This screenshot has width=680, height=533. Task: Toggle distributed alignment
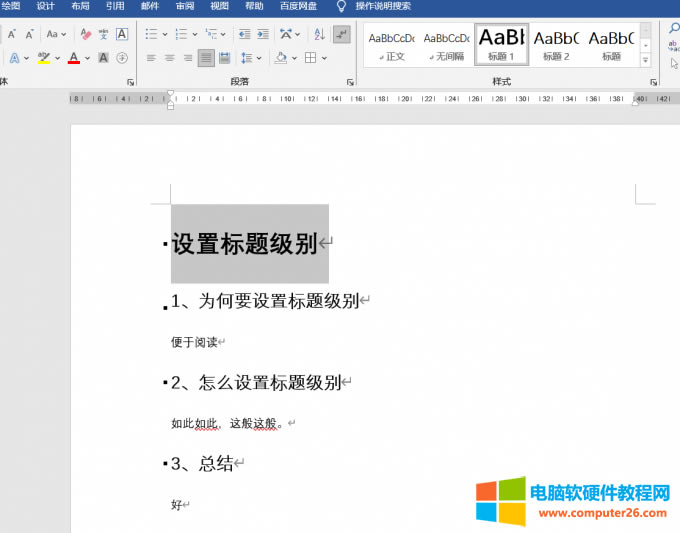225,58
